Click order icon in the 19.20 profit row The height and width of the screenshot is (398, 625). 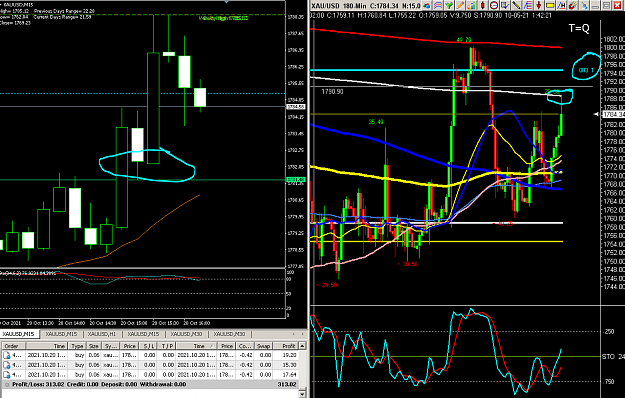point(7,355)
